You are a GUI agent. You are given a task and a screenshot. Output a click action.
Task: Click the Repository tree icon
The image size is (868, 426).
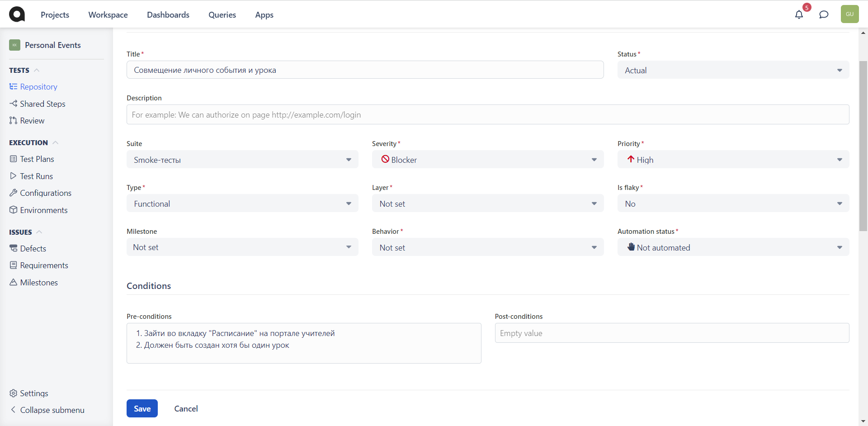pyautogui.click(x=13, y=86)
